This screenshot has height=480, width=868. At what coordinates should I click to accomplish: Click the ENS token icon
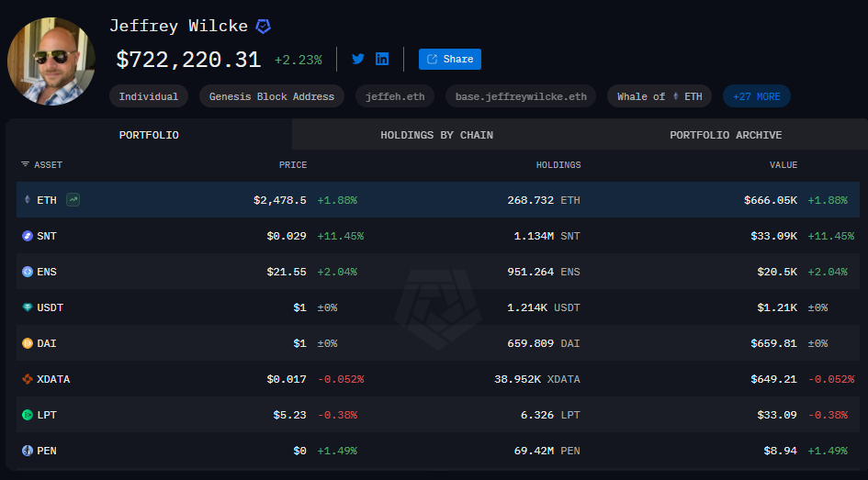click(x=28, y=272)
